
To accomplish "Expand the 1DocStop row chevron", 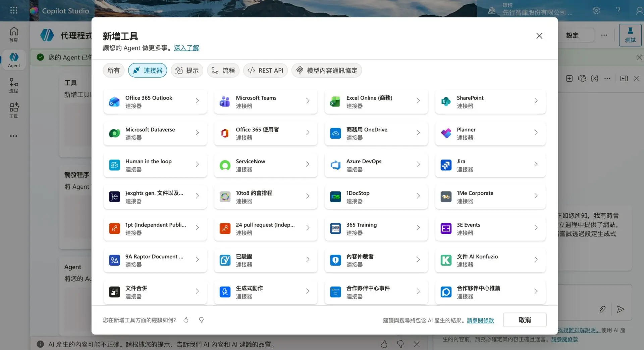I will click(418, 196).
